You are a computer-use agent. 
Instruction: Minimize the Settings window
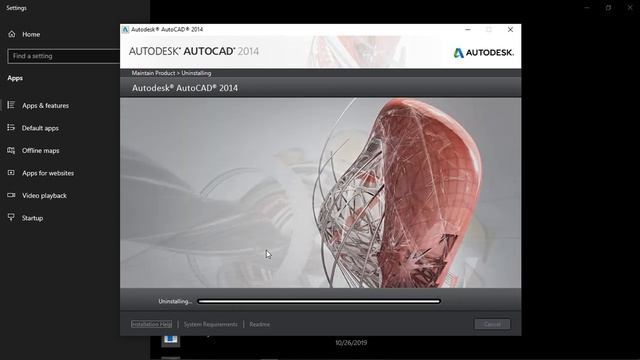tap(587, 8)
